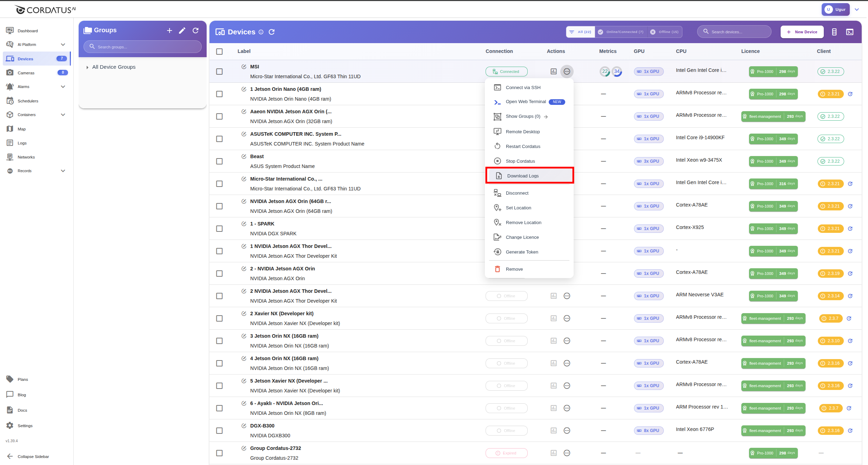Open the Logs page from the sidebar
The image size is (868, 465).
[x=22, y=143]
